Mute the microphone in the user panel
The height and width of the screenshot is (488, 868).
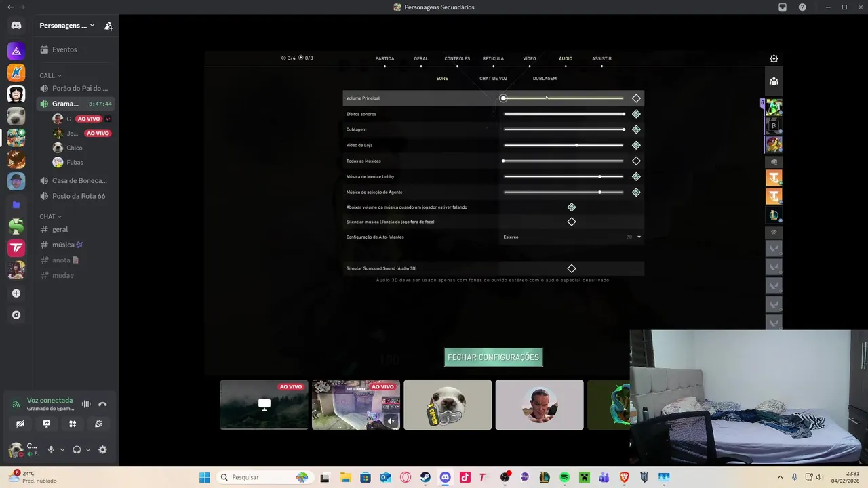[x=51, y=449]
